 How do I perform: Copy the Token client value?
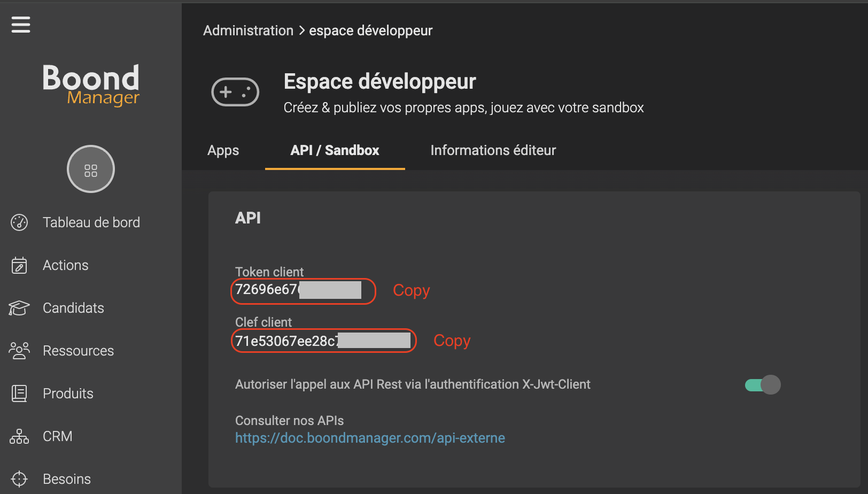pyautogui.click(x=412, y=290)
